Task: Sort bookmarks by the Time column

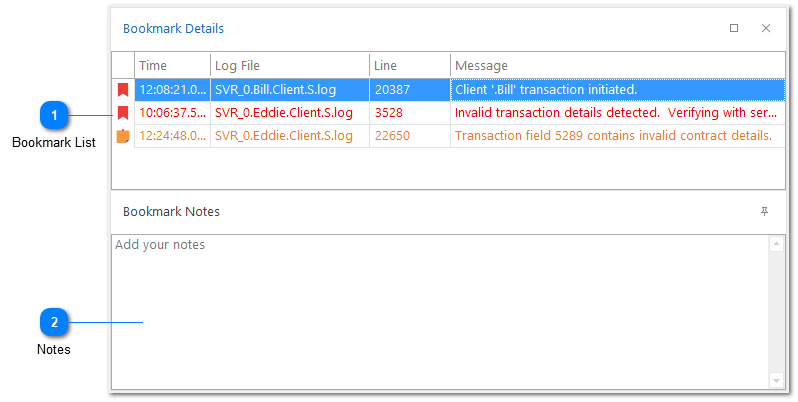Action: (172, 66)
